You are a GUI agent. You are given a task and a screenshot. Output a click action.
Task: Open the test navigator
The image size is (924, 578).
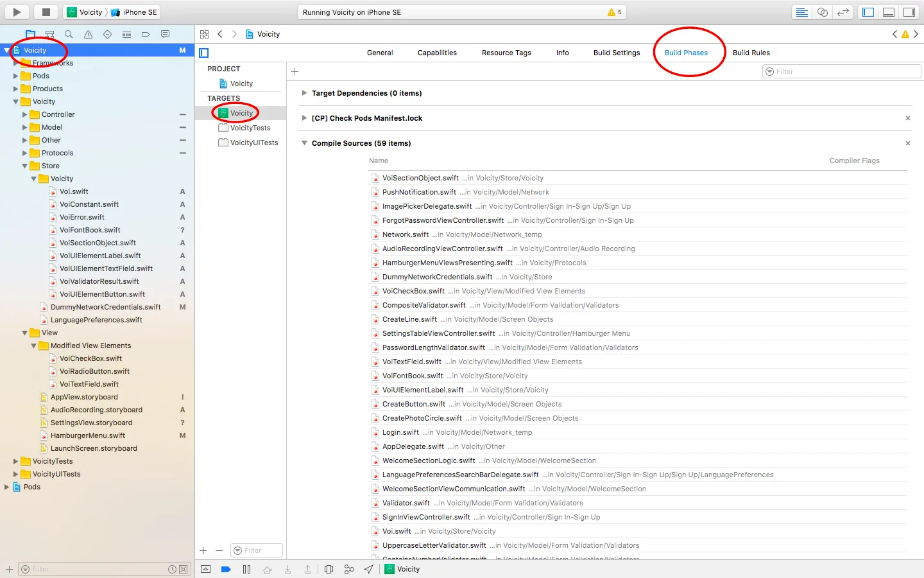pyautogui.click(x=107, y=34)
